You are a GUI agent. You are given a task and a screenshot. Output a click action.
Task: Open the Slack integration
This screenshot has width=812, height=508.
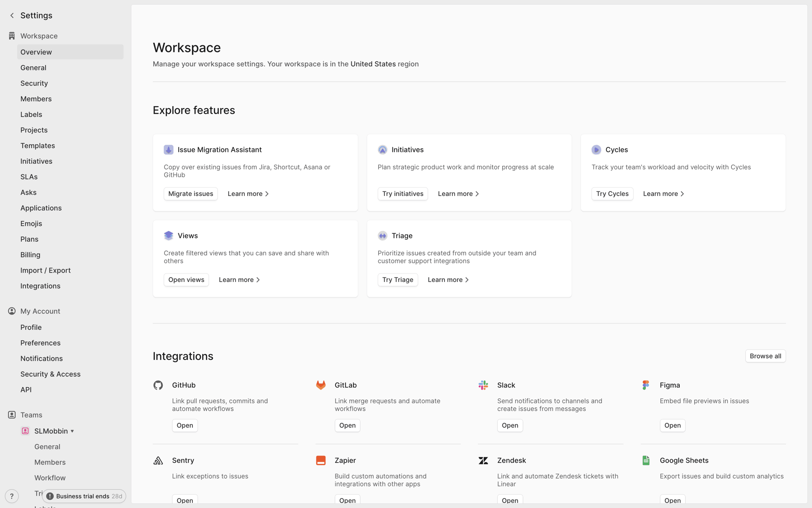pos(510,425)
